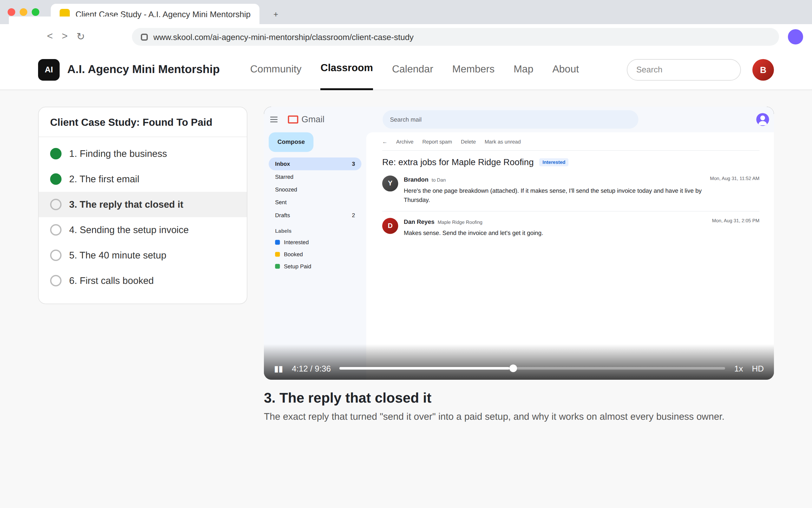This screenshot has height=508, width=812.
Task: Mark The 40 minute setup complete
Action: pyautogui.click(x=56, y=255)
